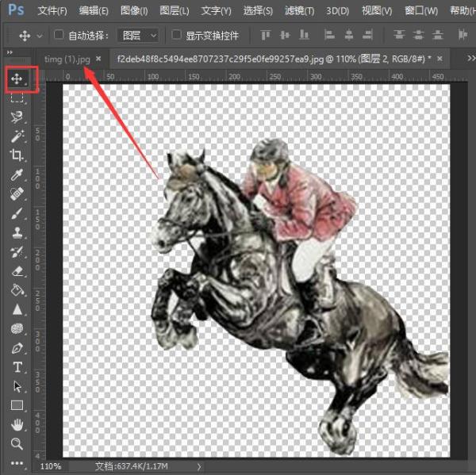This screenshot has width=476, height=475.
Task: Open the 窗口(W) menu
Action: coord(421,11)
